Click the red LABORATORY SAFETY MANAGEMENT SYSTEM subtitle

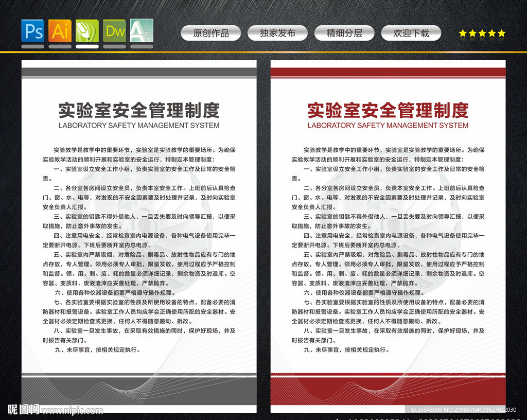(x=388, y=125)
